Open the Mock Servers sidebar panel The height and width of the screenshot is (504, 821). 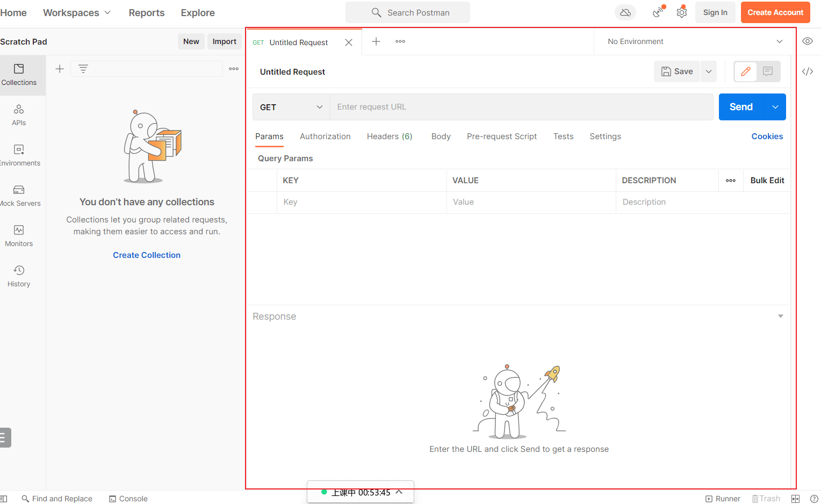tap(19, 196)
